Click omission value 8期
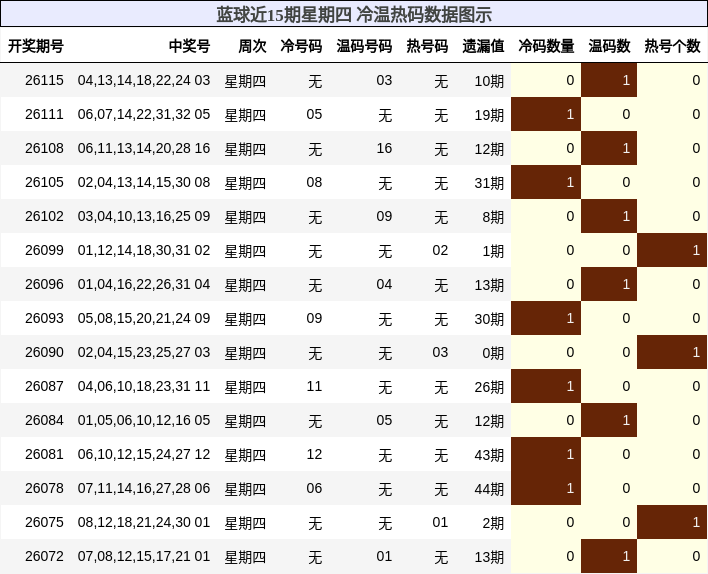 [493, 217]
